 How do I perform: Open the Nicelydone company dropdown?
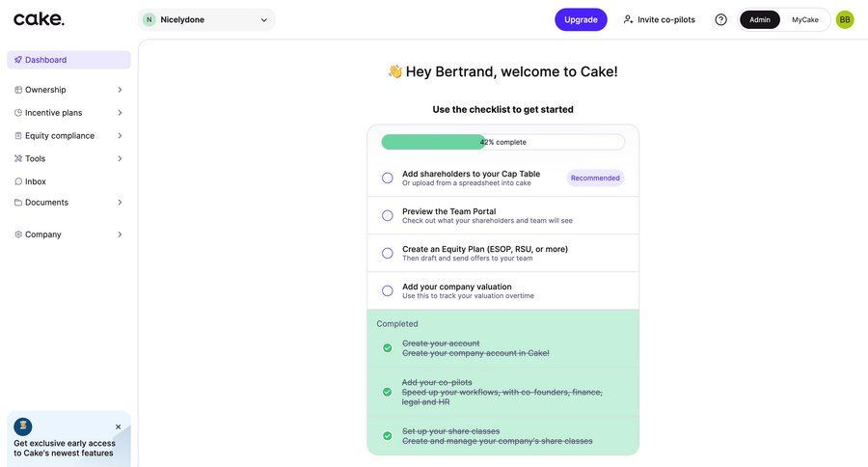[206, 19]
